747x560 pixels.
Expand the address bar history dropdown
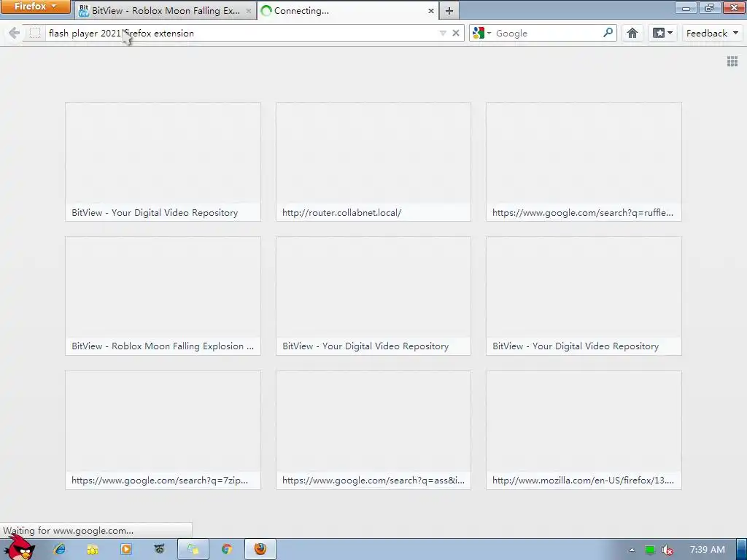[x=443, y=33]
